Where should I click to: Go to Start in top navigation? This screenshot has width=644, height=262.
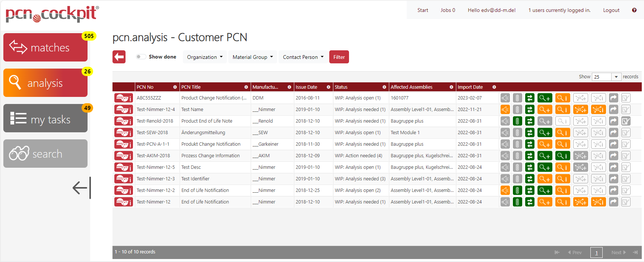tap(423, 10)
